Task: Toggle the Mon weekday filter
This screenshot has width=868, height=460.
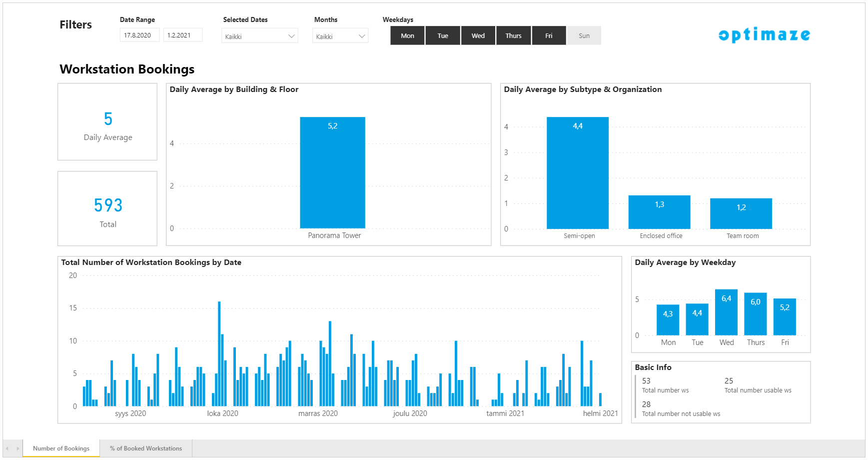Action: click(x=407, y=36)
